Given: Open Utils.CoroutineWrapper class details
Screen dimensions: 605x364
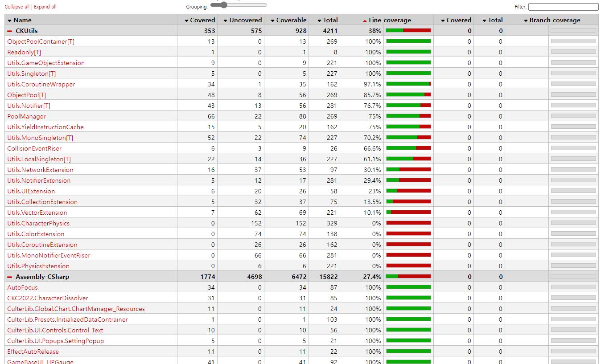Looking at the screenshot, I should pyautogui.click(x=41, y=84).
